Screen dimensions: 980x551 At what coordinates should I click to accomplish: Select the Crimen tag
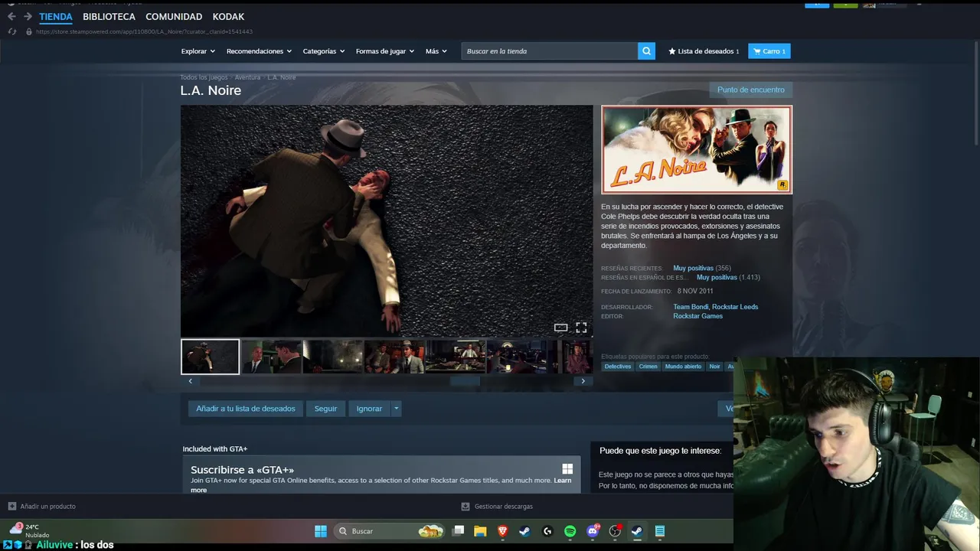(x=648, y=367)
